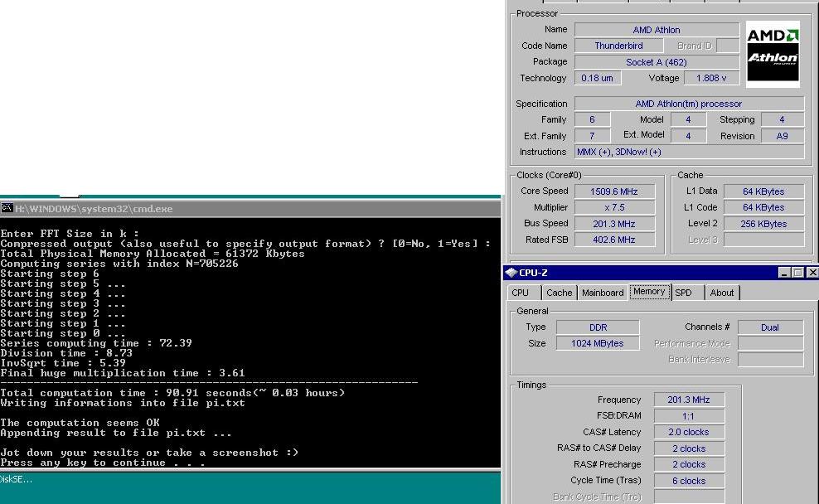The image size is (819, 504).
Task: Click the L1 Code value 64 KBytes
Action: point(763,207)
